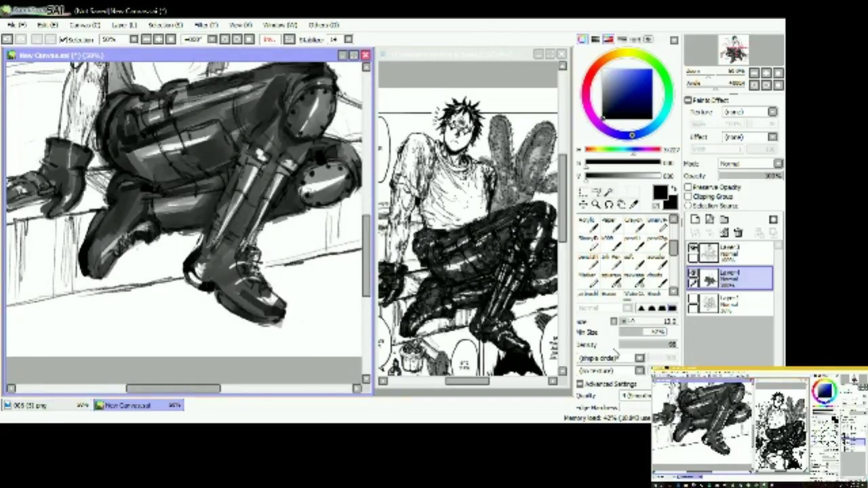
Task: Open the Texture dropdown in Paints Effect
Action: 772,112
